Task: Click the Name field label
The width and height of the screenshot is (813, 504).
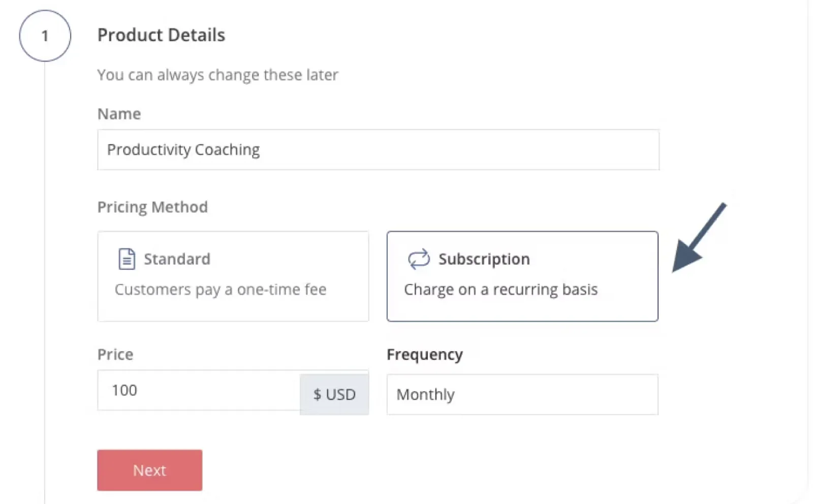Action: pyautogui.click(x=119, y=114)
